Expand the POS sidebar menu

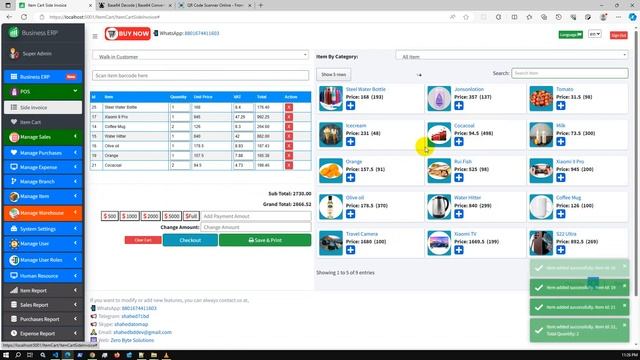pos(43,91)
